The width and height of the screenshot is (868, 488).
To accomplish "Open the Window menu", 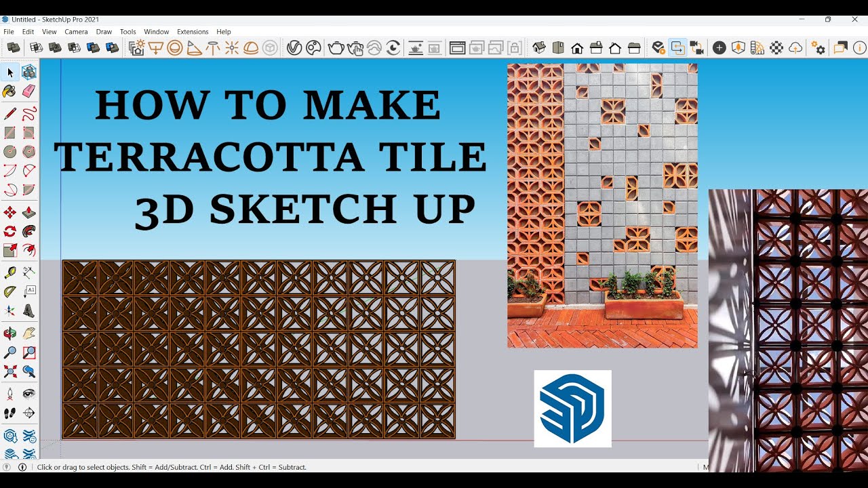I will (157, 32).
